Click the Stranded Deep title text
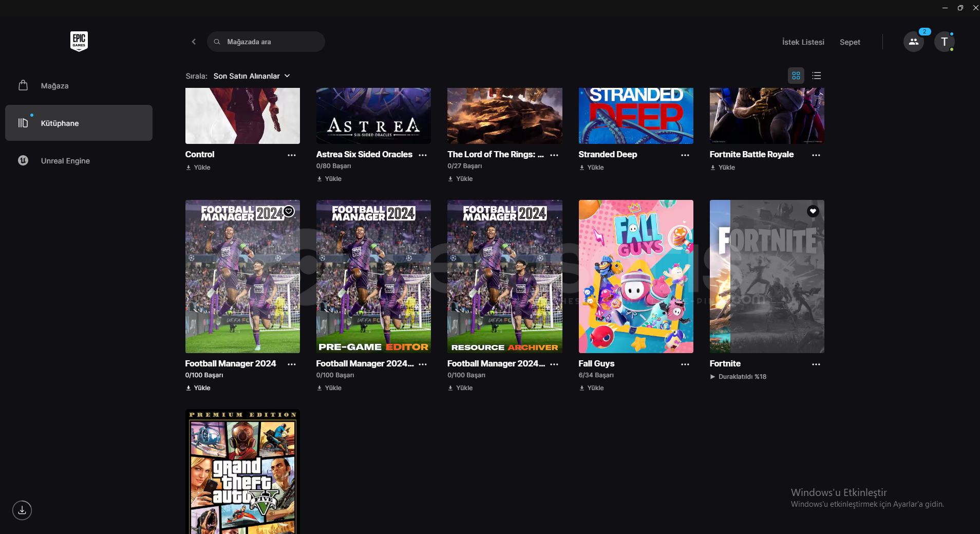The width and height of the screenshot is (980, 534). pyautogui.click(x=608, y=154)
